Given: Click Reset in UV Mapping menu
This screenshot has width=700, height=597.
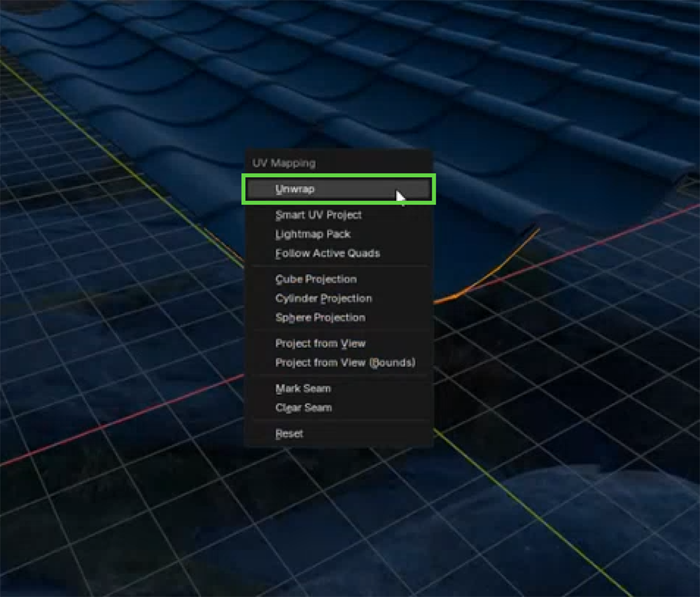Looking at the screenshot, I should (338, 434).
